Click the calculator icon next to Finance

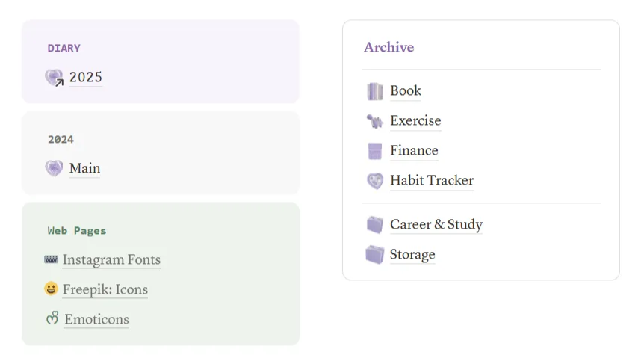[374, 151]
